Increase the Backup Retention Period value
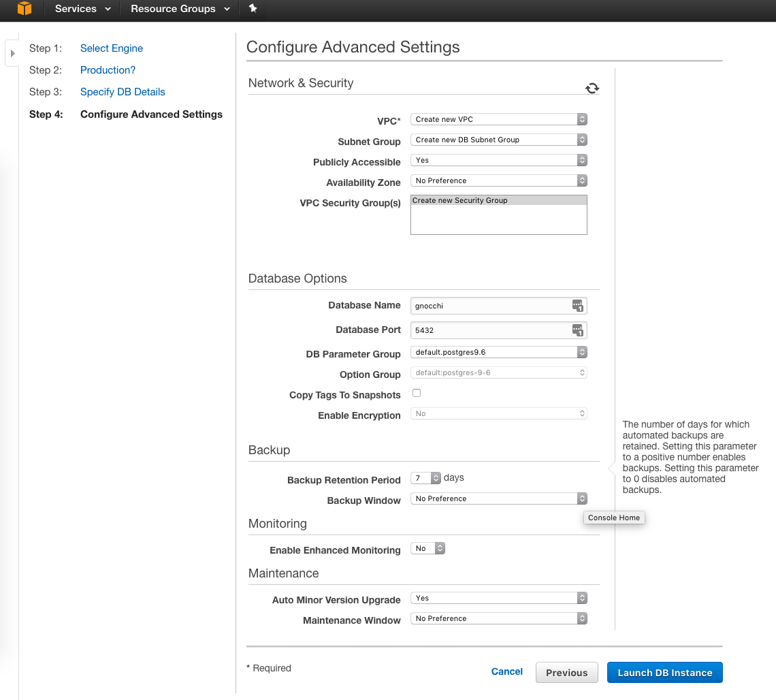 point(436,475)
